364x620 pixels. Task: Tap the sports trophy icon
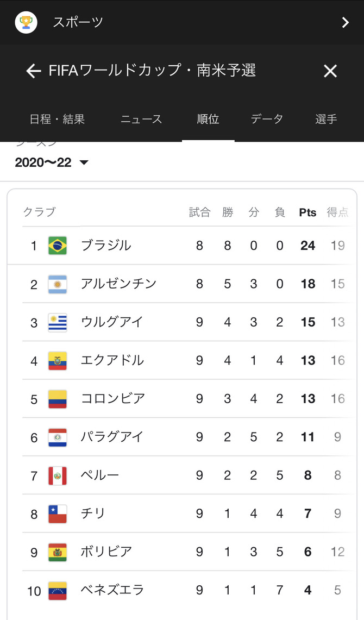point(26,22)
